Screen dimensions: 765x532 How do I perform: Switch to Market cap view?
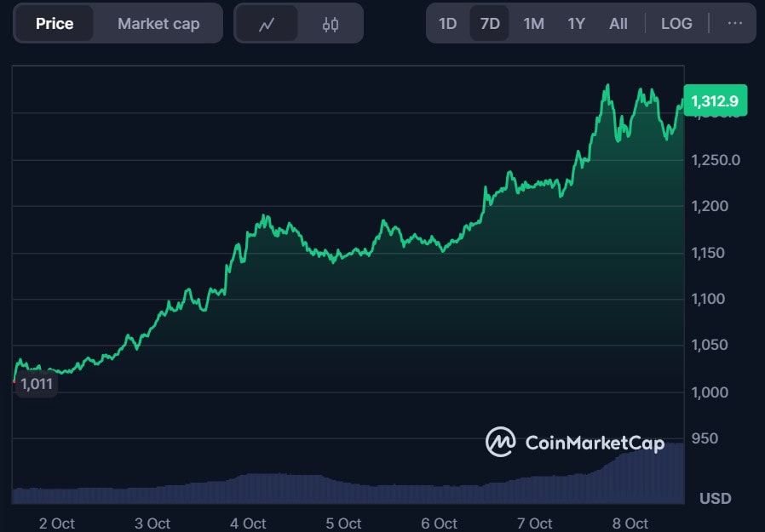point(158,24)
